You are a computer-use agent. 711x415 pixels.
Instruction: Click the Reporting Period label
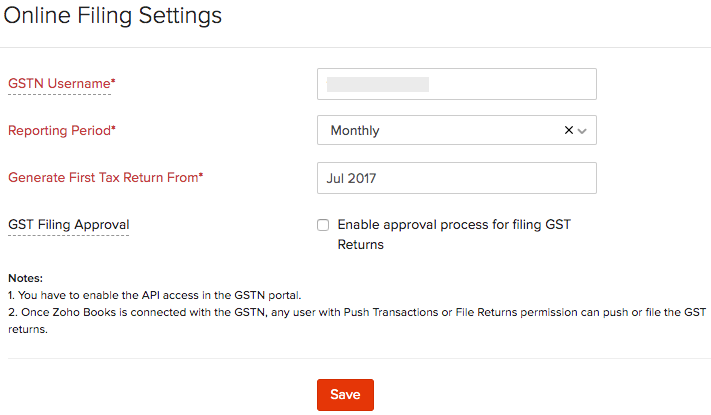tap(61, 130)
